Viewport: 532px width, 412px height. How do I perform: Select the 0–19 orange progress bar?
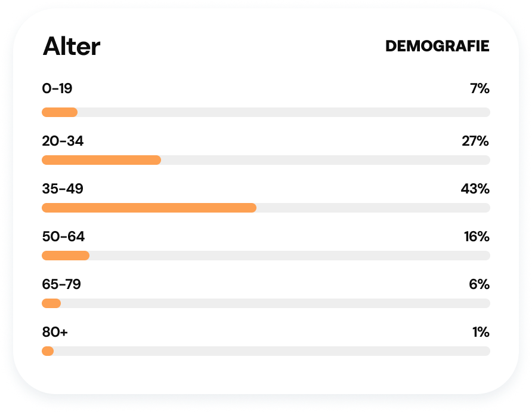tap(60, 112)
